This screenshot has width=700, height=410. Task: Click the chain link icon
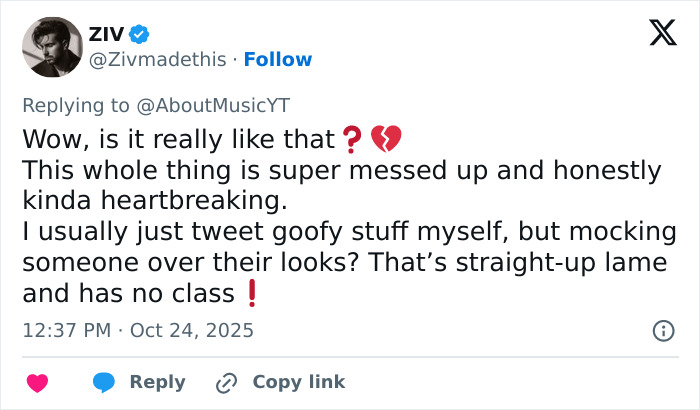(x=227, y=382)
